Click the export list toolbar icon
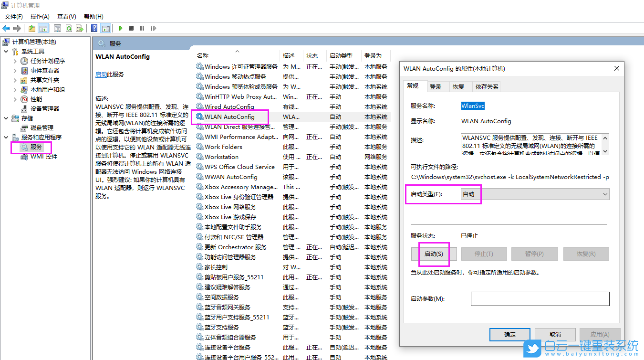The height and width of the screenshot is (360, 644). (80, 28)
